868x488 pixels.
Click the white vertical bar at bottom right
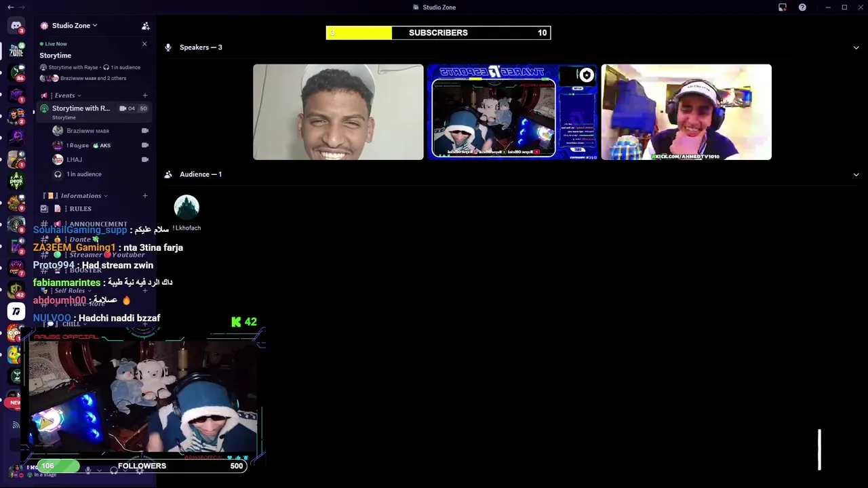819,449
